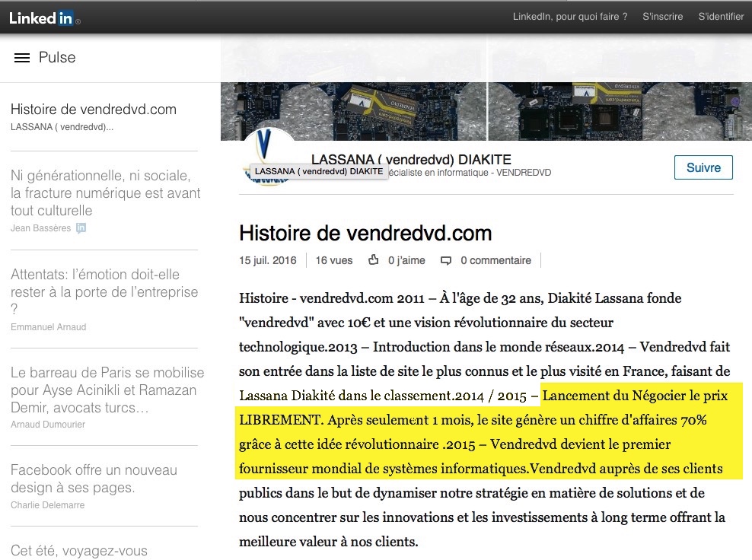Open 'Facebook offre un nouveau design' article

tap(94, 479)
